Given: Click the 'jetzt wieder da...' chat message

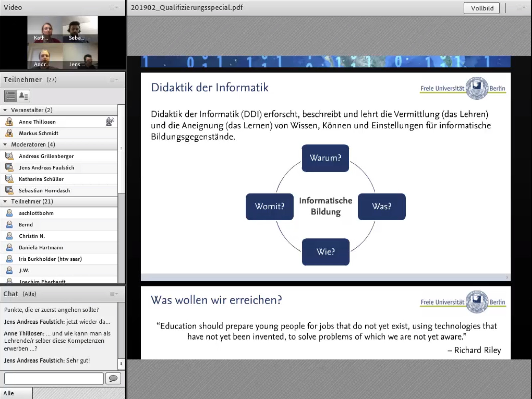Looking at the screenshot, I should 57,322.
